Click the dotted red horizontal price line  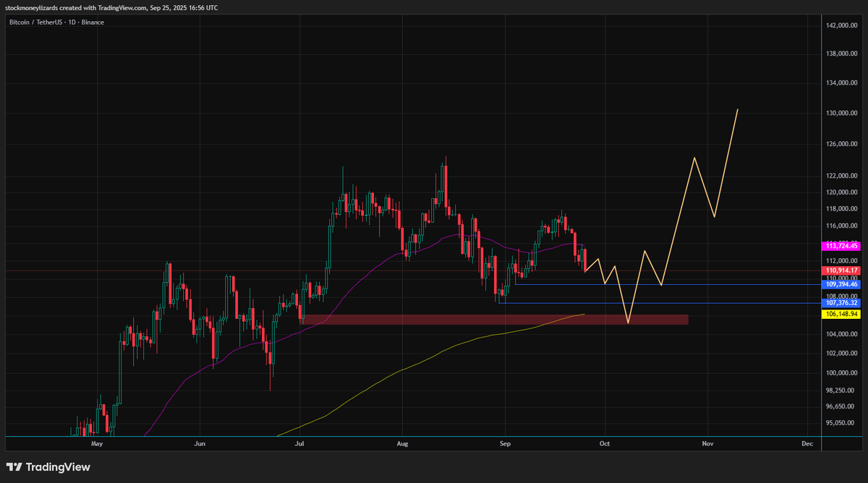[x=217, y=270]
